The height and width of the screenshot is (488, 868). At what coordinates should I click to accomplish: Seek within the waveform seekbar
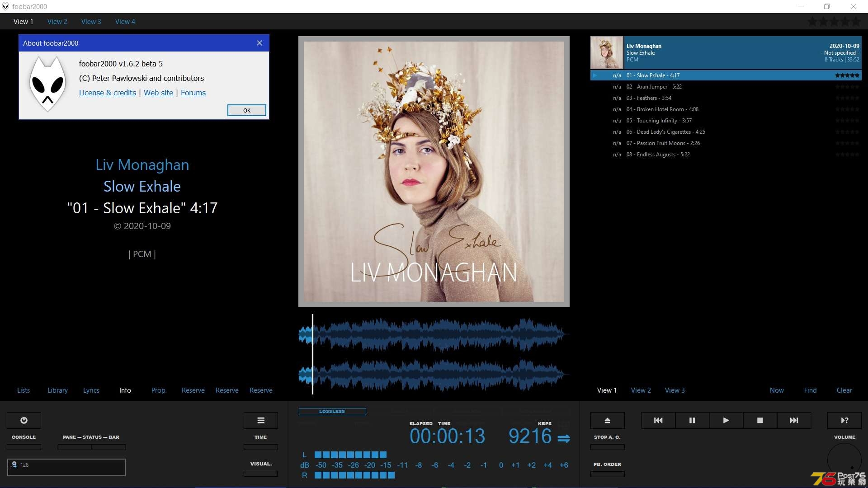click(x=434, y=355)
